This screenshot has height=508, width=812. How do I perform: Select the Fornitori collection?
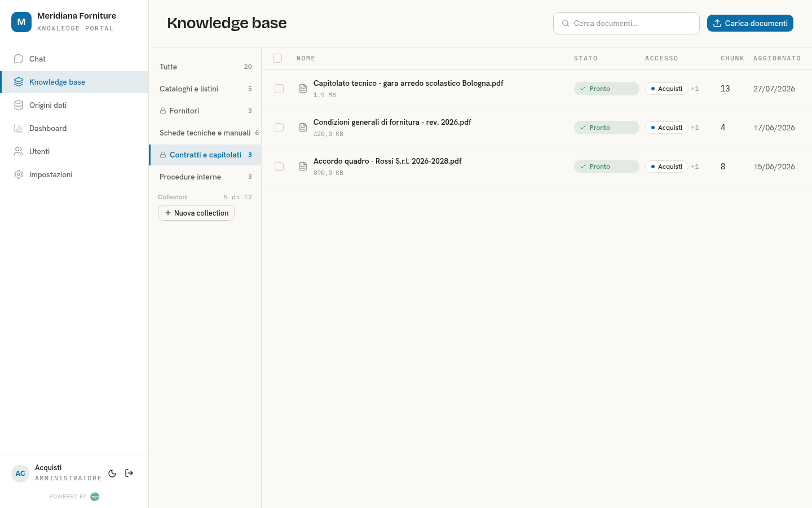205,111
